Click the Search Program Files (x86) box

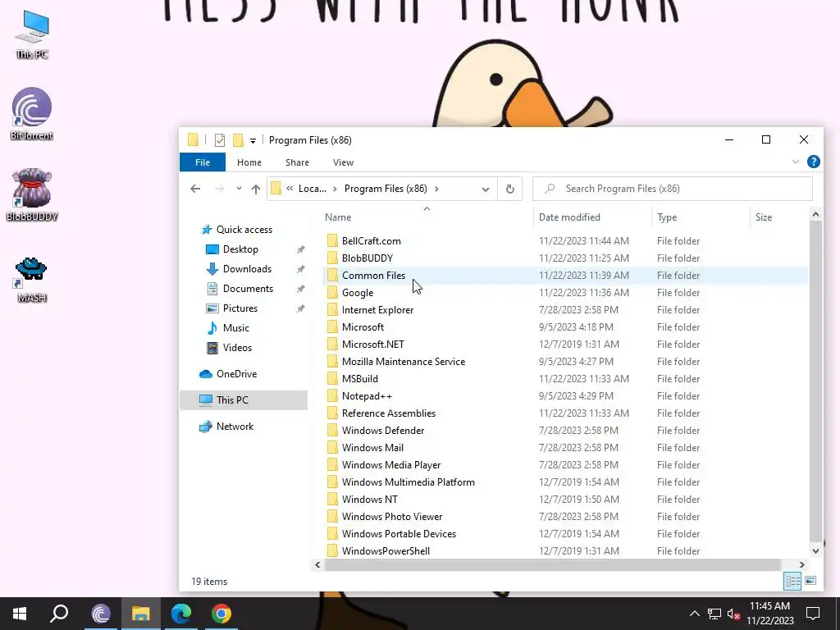coord(673,189)
